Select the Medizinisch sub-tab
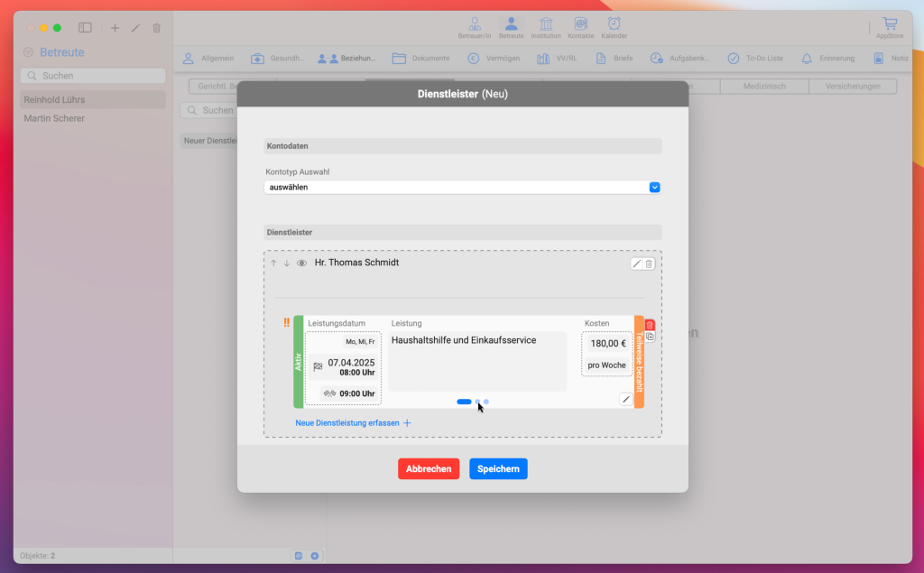Image resolution: width=924 pixels, height=573 pixels. (x=764, y=86)
